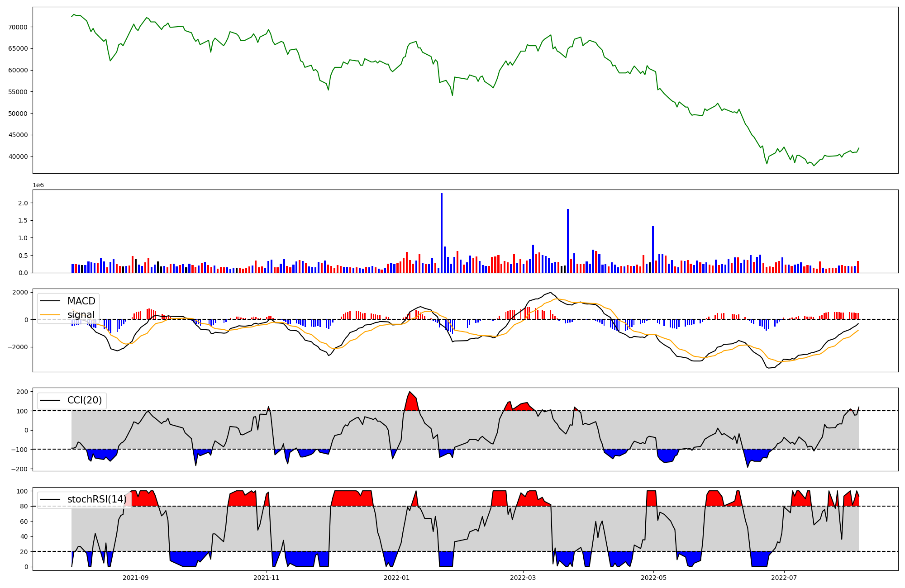905x588 pixels.
Task: Click the MACD legend label
Action: [81, 301]
